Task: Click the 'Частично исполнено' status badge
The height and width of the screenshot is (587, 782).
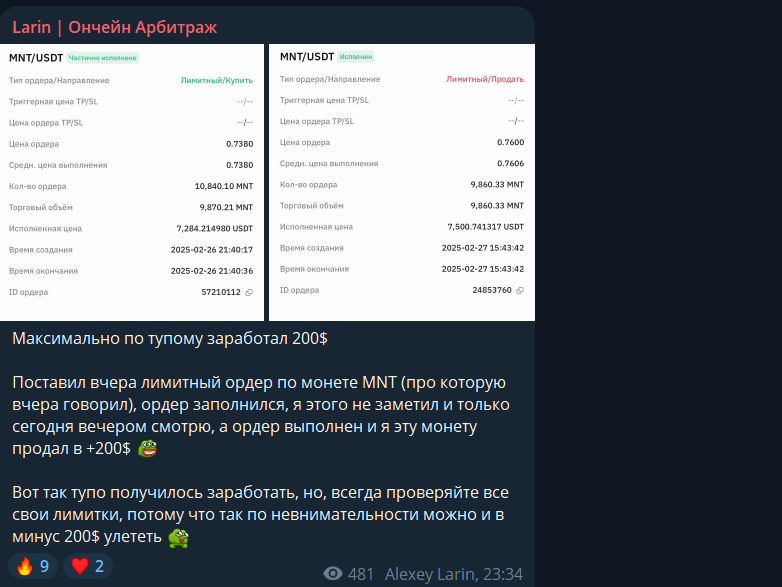Action: (103, 58)
